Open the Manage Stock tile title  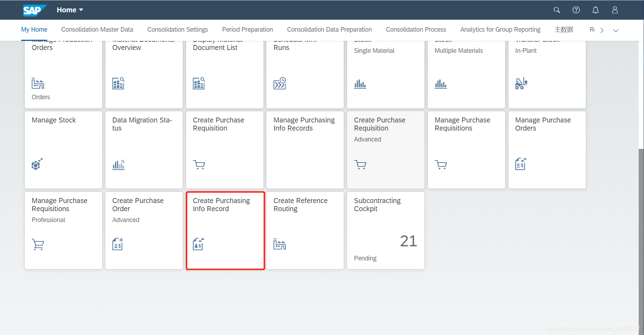pos(54,120)
